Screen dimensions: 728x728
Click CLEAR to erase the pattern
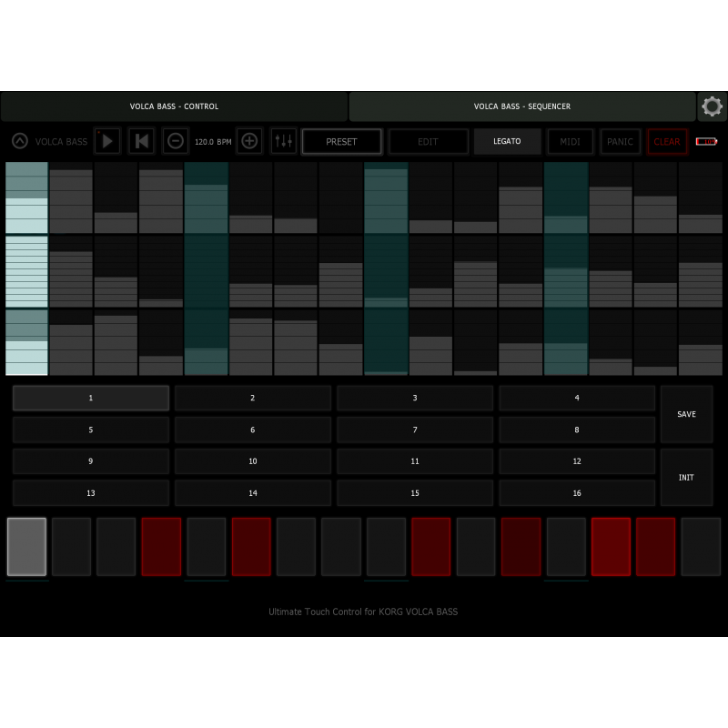(x=667, y=141)
